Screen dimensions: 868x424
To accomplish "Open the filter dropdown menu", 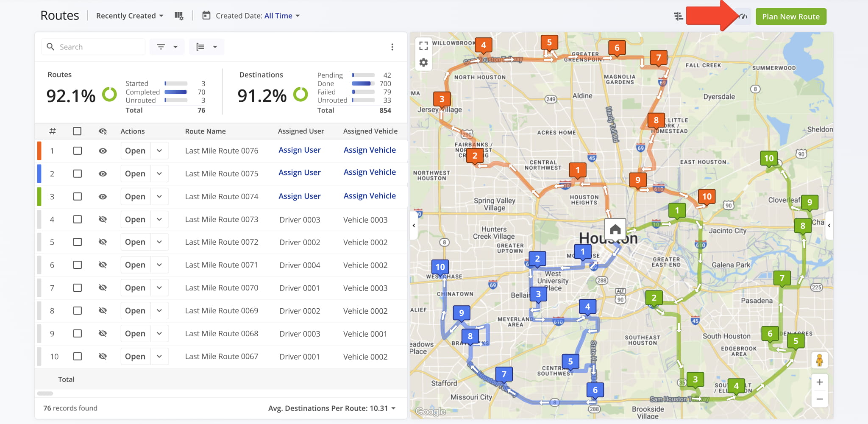I will (167, 47).
